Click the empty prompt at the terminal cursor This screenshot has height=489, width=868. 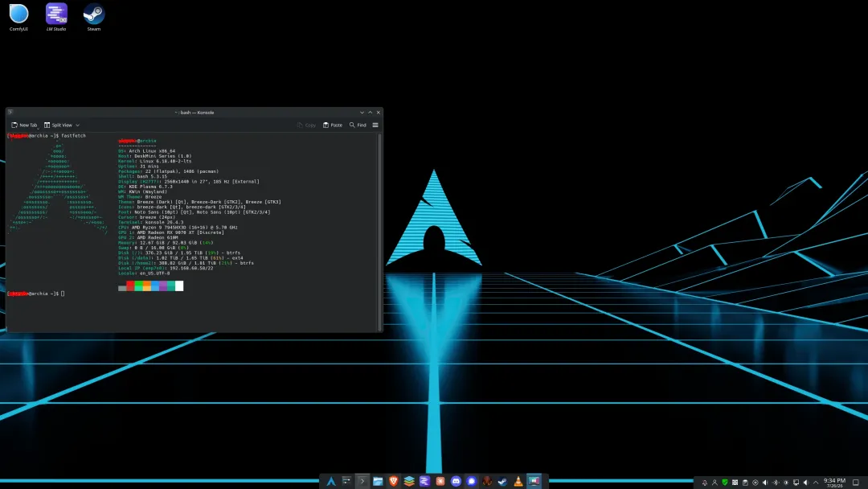click(63, 294)
